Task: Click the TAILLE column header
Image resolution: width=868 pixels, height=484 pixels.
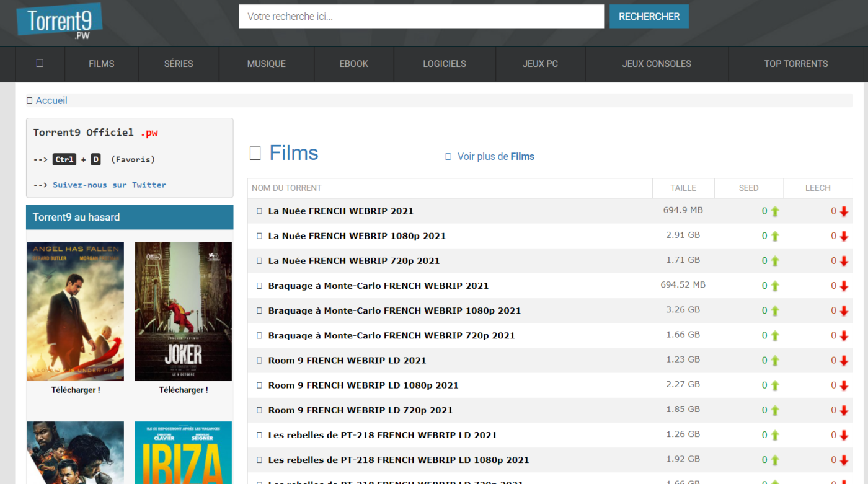Action: (683, 188)
